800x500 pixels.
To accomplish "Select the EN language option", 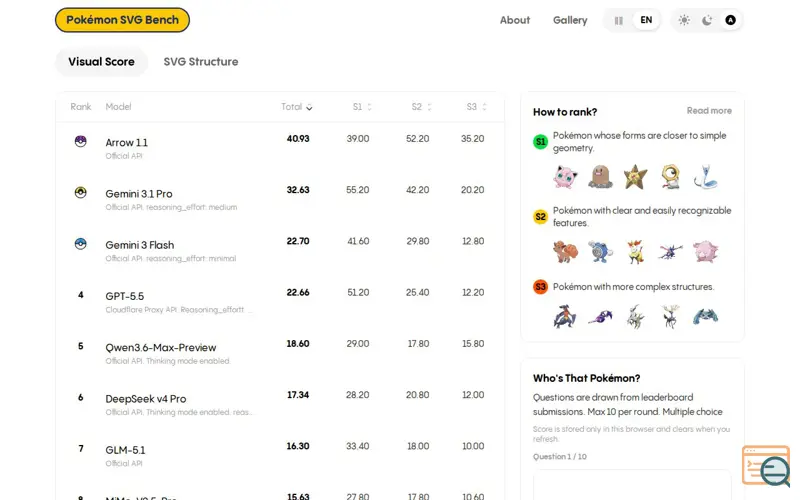I will click(x=646, y=20).
